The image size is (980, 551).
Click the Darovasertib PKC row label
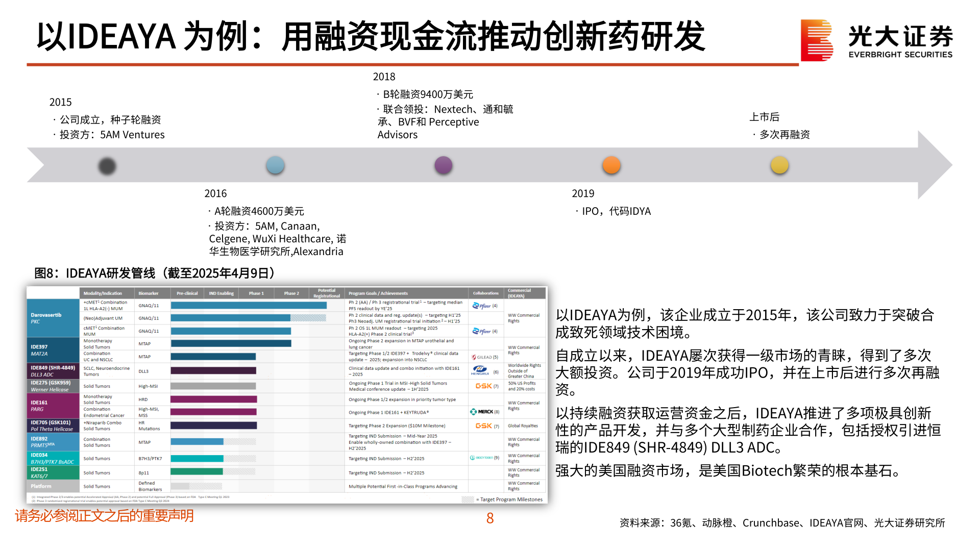tap(53, 318)
